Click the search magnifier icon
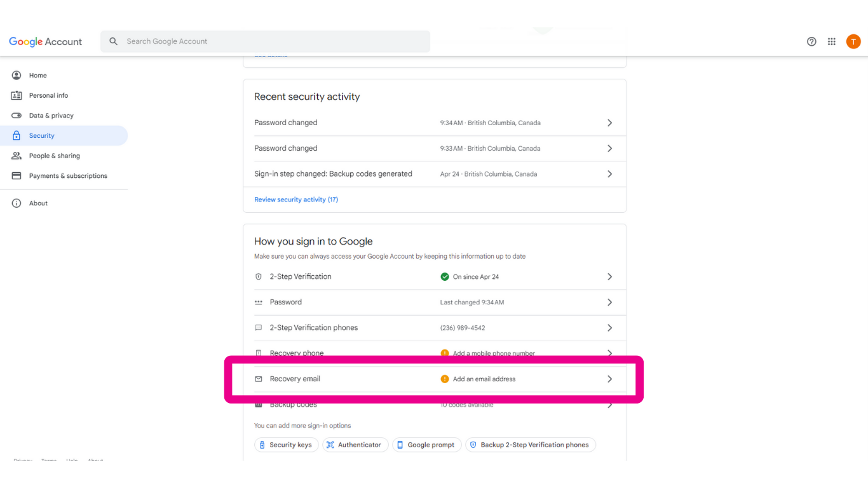This screenshot has height=488, width=868. coord(114,41)
